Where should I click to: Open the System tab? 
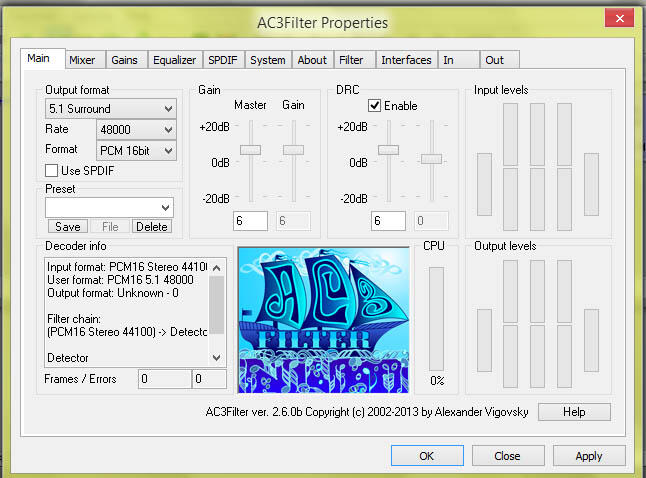[x=268, y=60]
